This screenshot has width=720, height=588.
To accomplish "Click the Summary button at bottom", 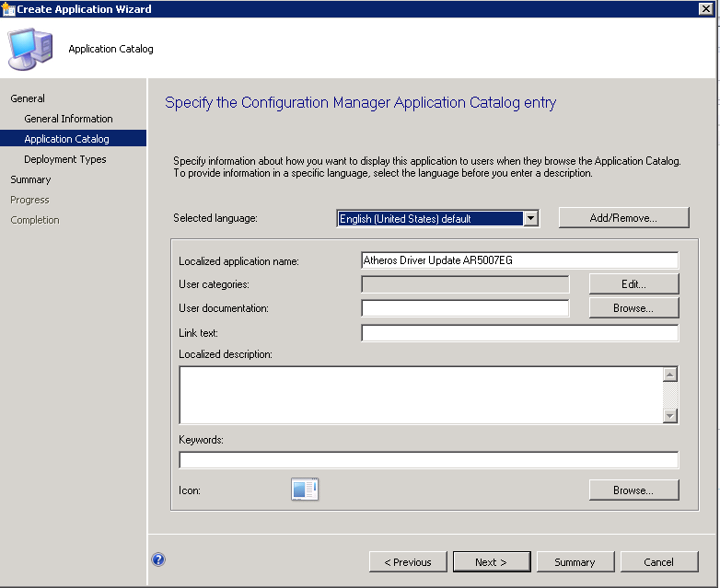I will coord(575,561).
